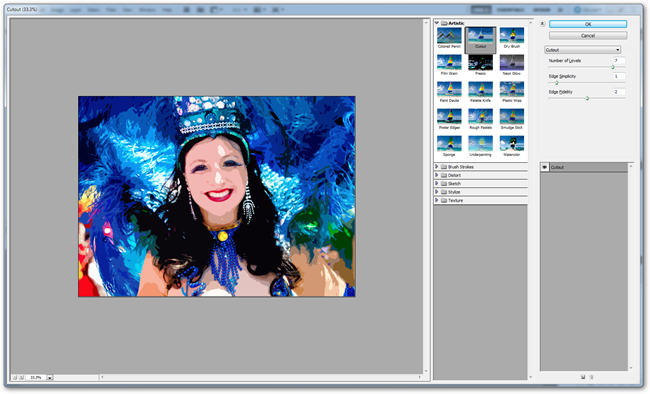The image size is (650, 394).
Task: Expand the Brush Strokes filter folder
Action: (437, 166)
